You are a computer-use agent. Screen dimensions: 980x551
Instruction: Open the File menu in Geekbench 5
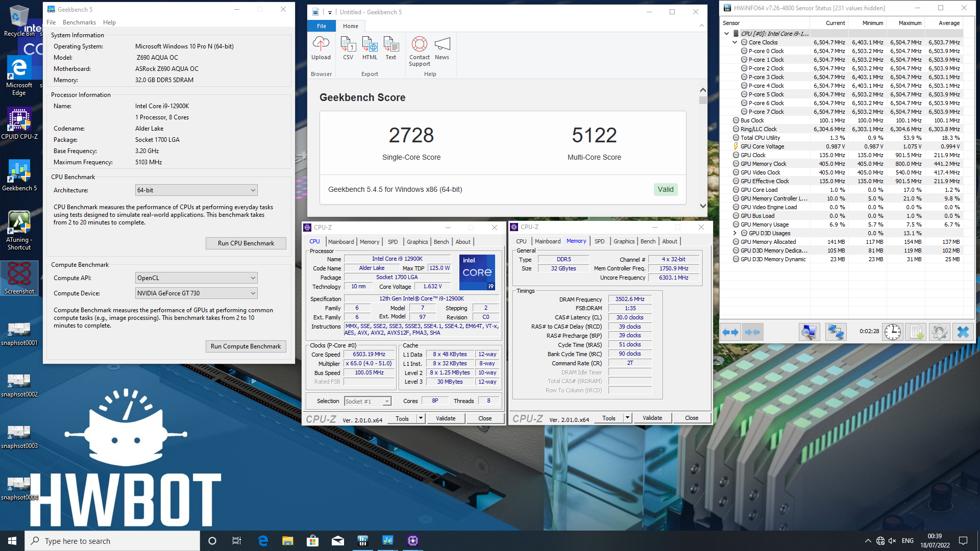coord(51,22)
